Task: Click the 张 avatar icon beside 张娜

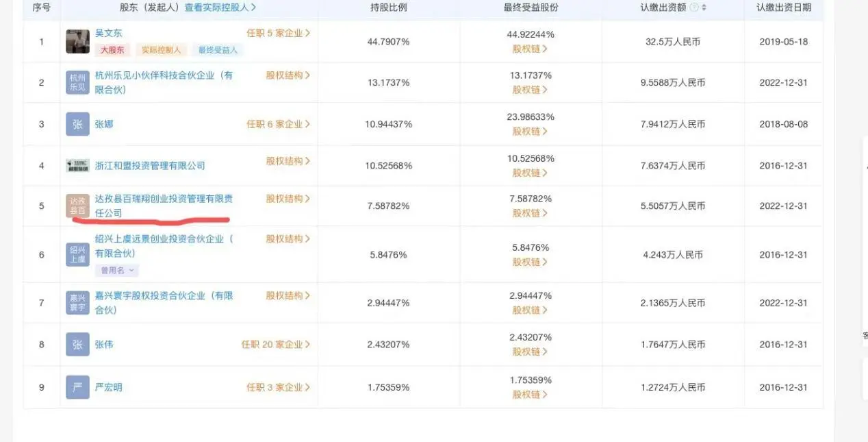Action: [77, 124]
